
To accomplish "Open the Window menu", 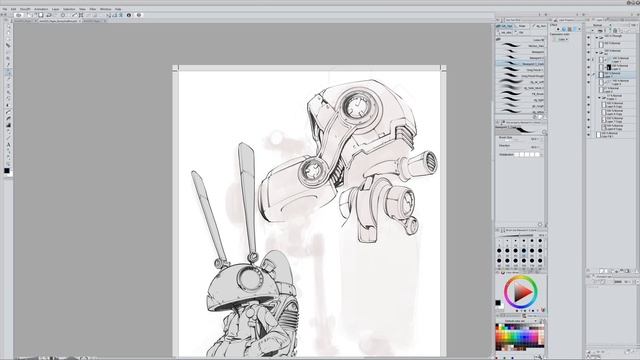I will [105, 9].
